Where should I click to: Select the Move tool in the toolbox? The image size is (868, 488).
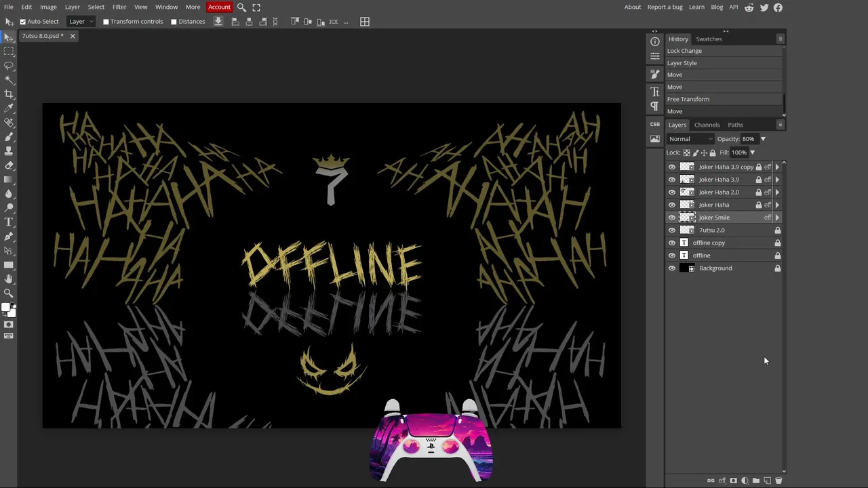[x=9, y=37]
